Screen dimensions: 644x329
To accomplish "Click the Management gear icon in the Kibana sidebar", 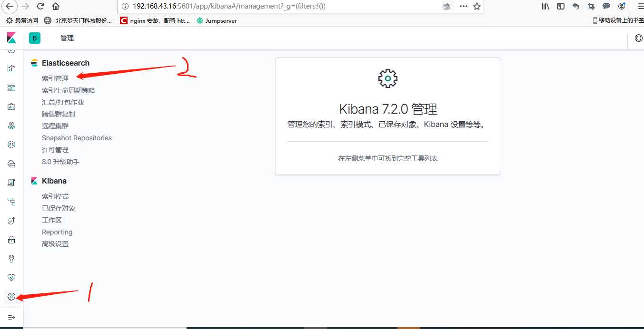I will 11,297.
